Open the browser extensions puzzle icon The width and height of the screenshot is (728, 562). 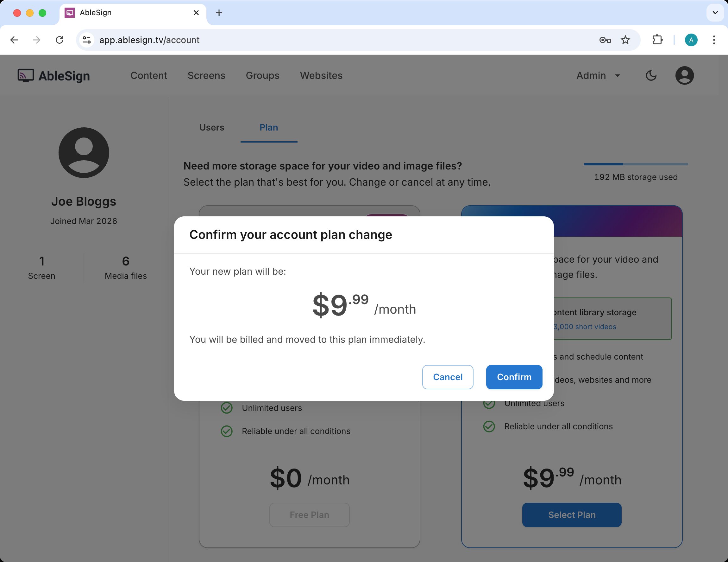[x=657, y=40]
